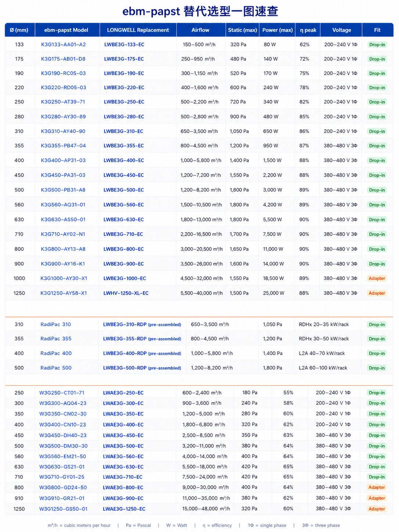The image size is (399, 532).
Task: Click the Airflow column header
Action: [201, 30]
